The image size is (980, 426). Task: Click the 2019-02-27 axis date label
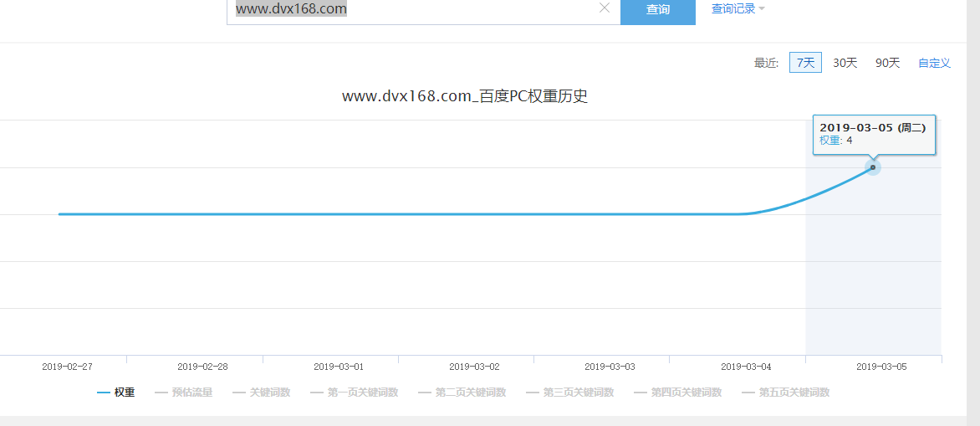(67, 367)
